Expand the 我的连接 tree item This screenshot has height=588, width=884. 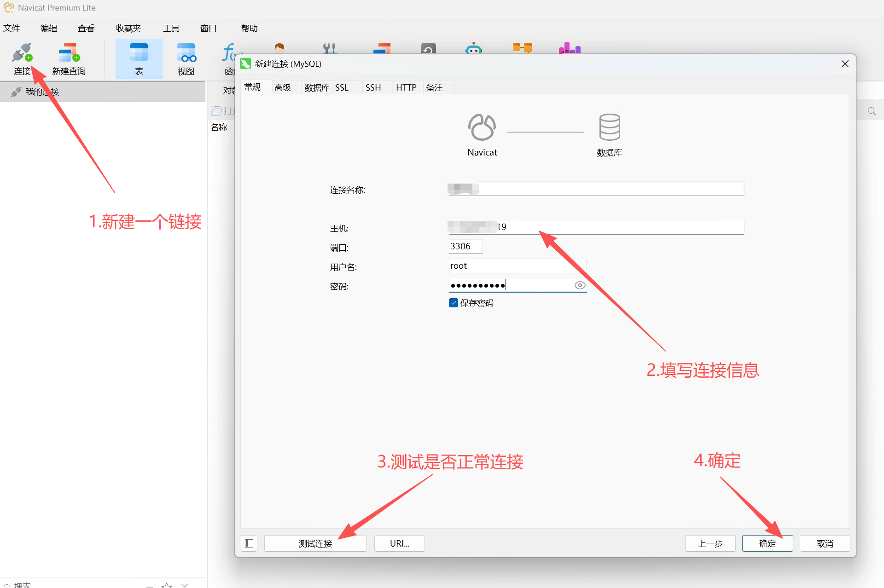click(x=41, y=92)
